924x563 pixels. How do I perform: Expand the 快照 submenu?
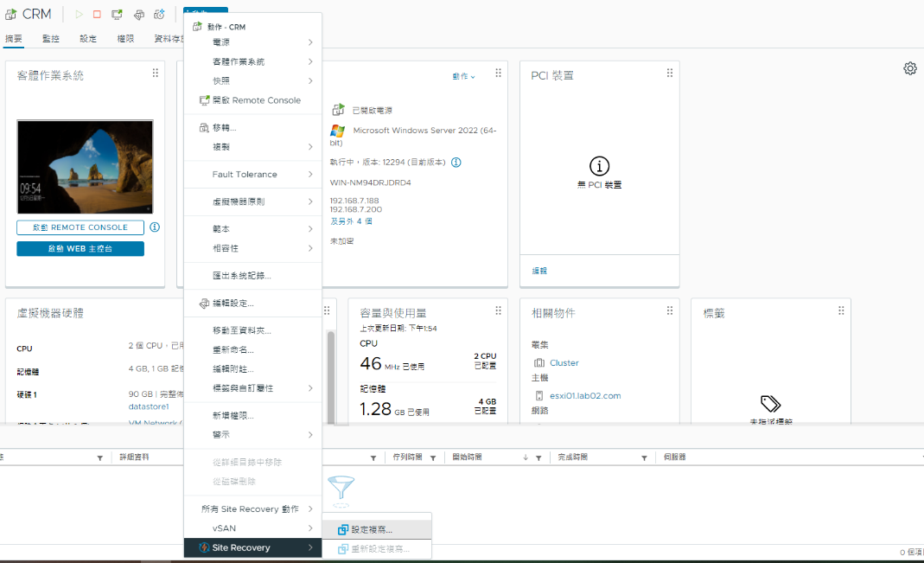tap(252, 80)
